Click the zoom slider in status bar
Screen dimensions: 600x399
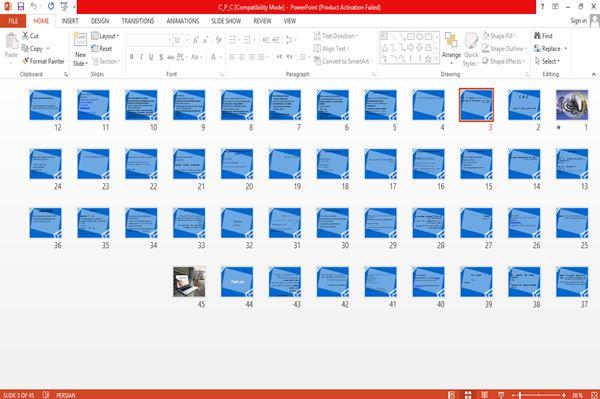coord(539,395)
